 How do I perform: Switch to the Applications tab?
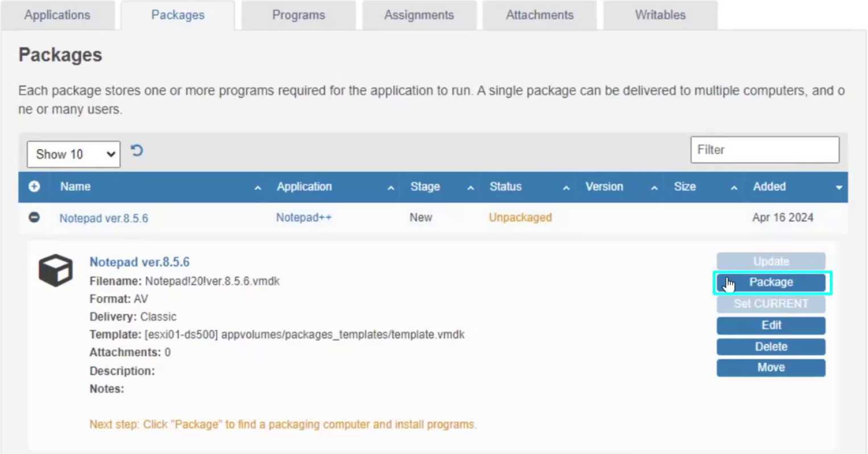click(x=57, y=15)
